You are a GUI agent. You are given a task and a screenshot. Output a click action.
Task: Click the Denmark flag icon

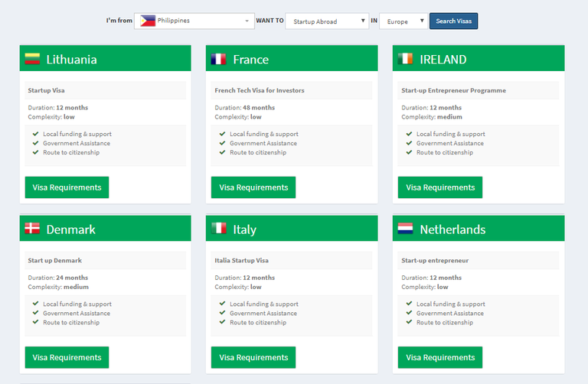(x=32, y=228)
